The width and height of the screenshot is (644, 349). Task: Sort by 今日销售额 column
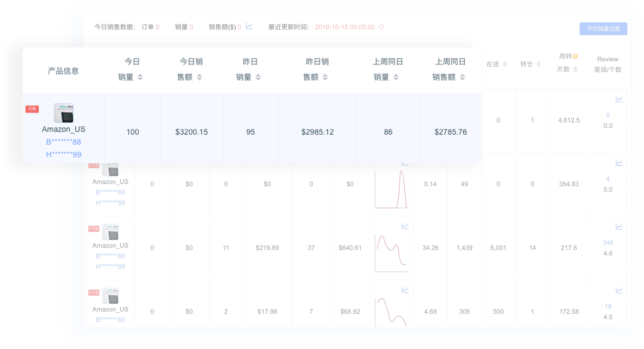[199, 77]
